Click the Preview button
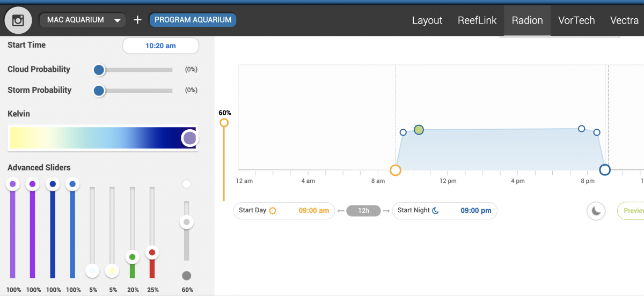Viewport: 644px width, 296px height. [x=631, y=211]
